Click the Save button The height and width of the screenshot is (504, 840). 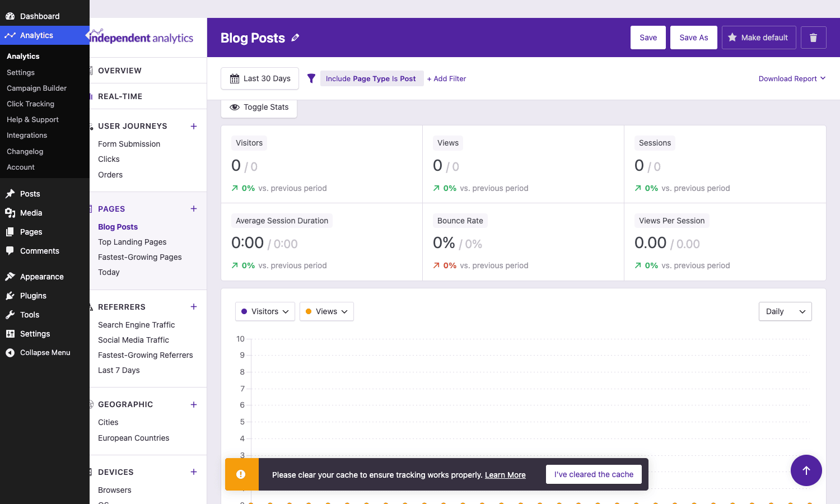pos(648,38)
